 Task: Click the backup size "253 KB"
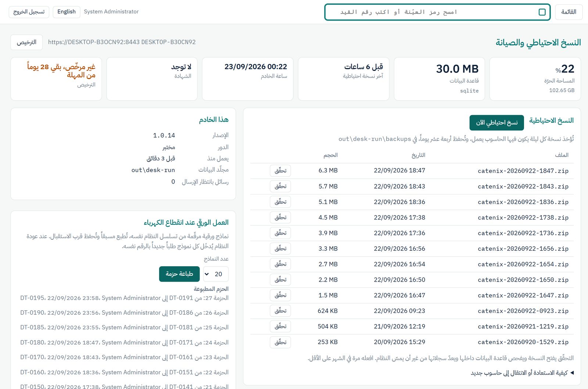[x=328, y=342]
